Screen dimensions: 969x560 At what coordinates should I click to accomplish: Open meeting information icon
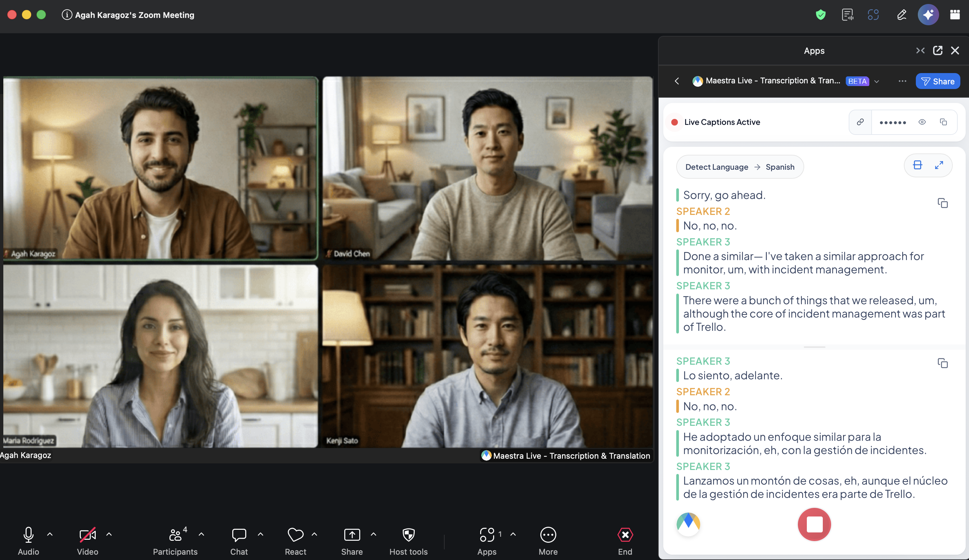67,15
